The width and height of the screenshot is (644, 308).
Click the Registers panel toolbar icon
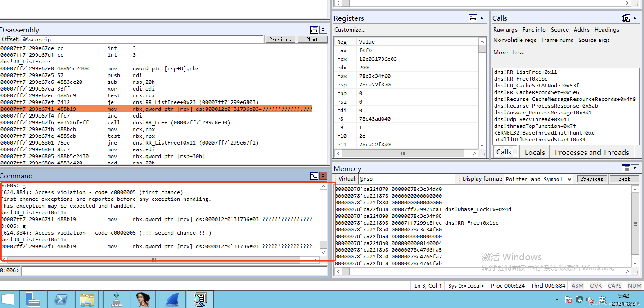point(473,18)
